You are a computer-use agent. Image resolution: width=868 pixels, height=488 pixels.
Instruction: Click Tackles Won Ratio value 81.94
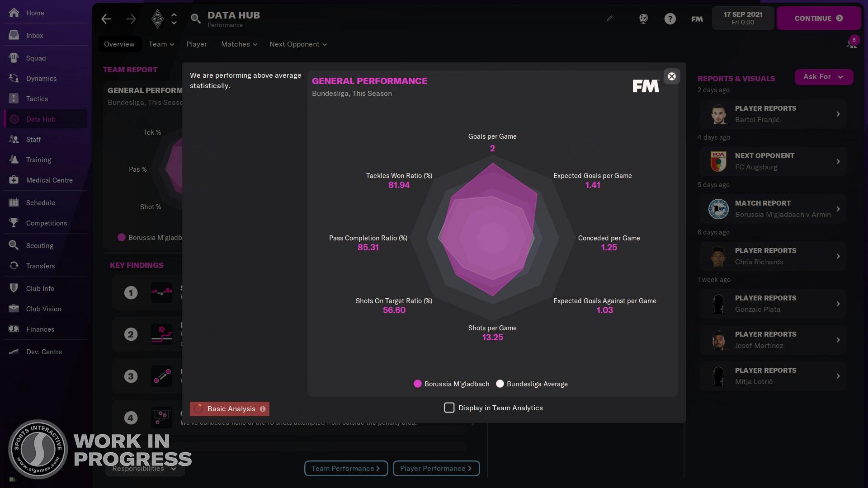tap(399, 185)
